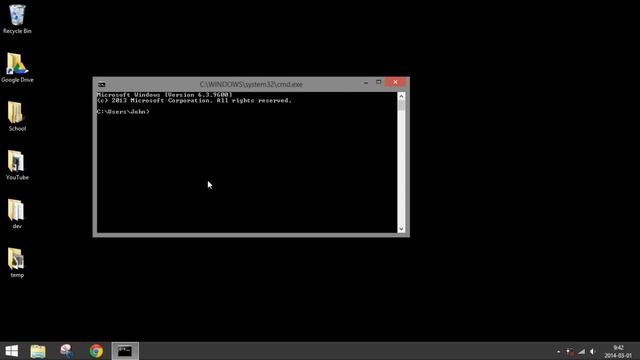Click the cmd scrollbar thumb
This screenshot has height=360, width=640.
click(401, 106)
